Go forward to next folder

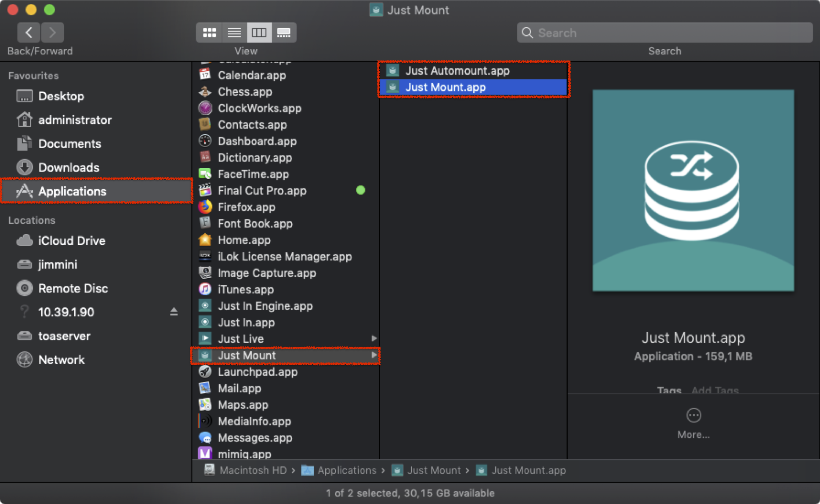pos(52,33)
